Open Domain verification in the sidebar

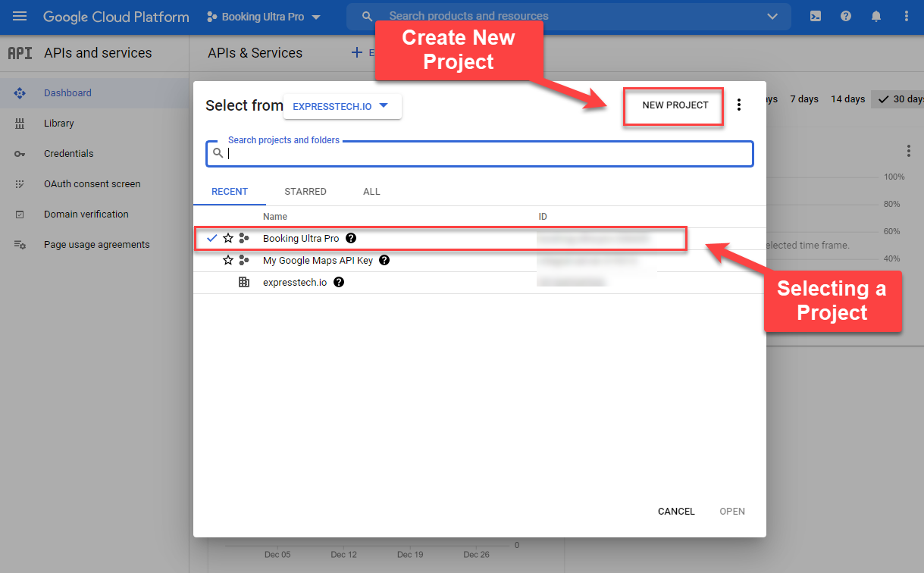click(x=86, y=214)
